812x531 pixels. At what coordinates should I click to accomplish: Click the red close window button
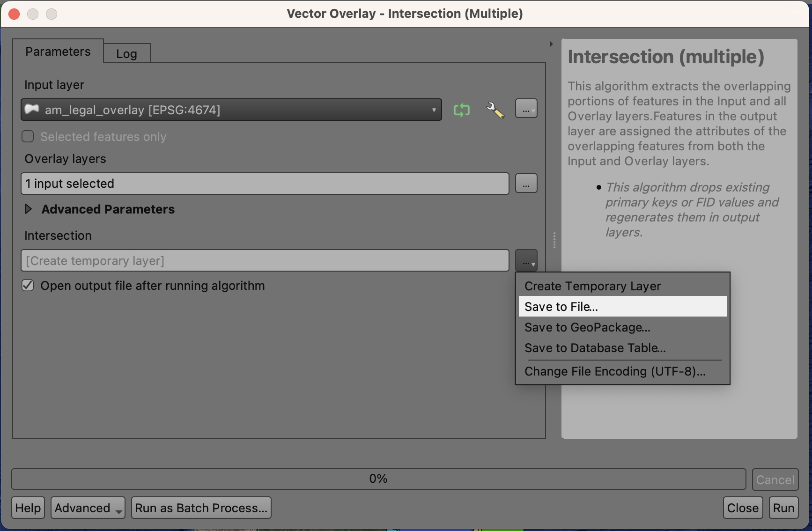(15, 14)
